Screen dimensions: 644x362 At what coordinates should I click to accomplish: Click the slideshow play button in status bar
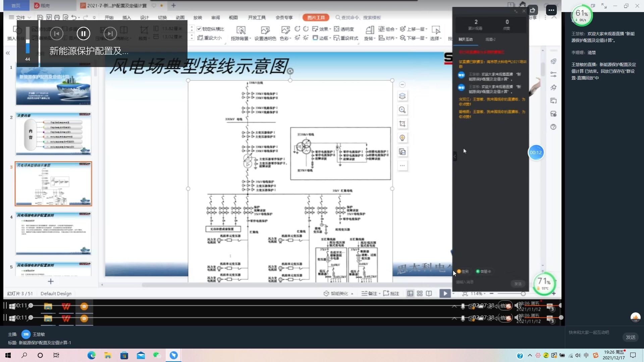445,294
